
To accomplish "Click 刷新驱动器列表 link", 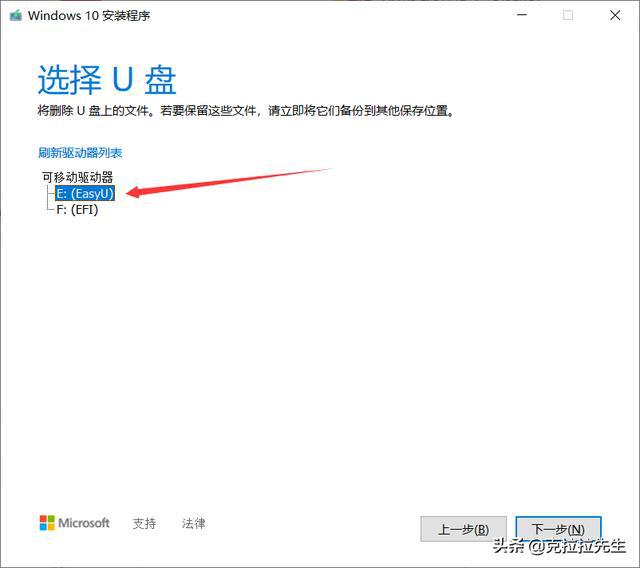I will [x=80, y=153].
